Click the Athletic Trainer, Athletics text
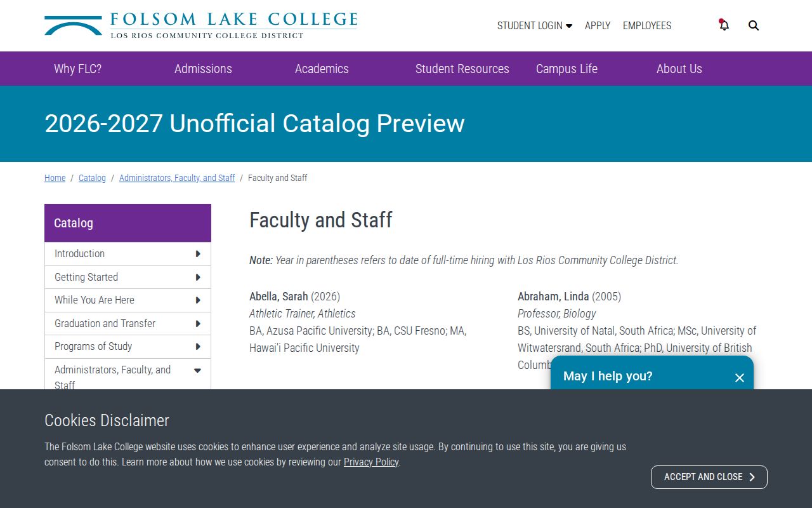 (302, 314)
